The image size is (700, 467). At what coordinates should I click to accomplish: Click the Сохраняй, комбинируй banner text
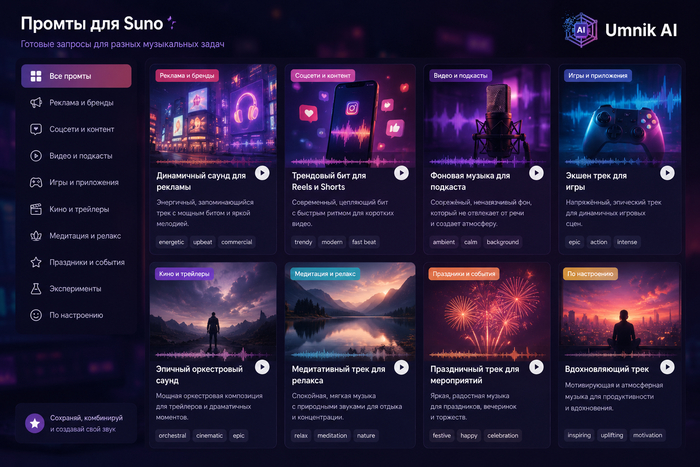(x=86, y=423)
